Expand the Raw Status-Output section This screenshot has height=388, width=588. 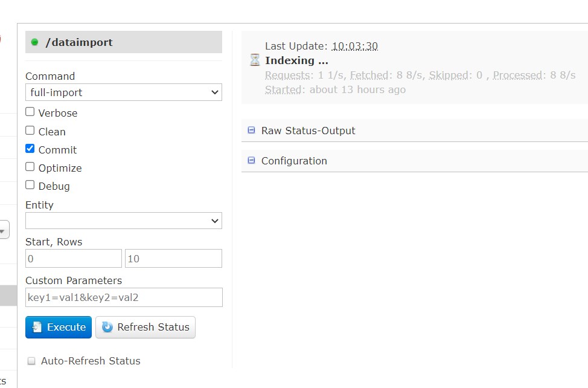(x=415, y=131)
